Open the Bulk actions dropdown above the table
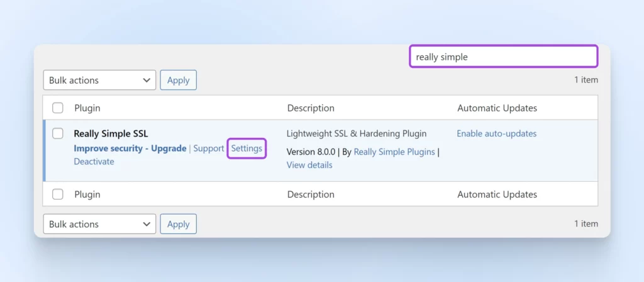Screen dimensions: 644x282 [x=99, y=80]
